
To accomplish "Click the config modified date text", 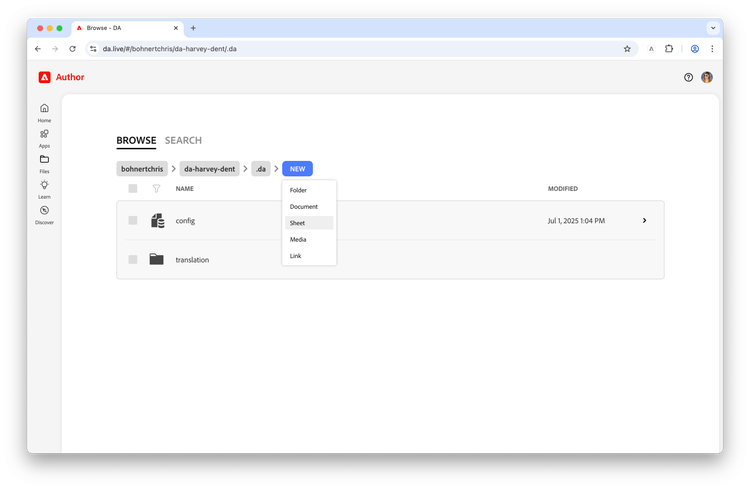I will [576, 221].
